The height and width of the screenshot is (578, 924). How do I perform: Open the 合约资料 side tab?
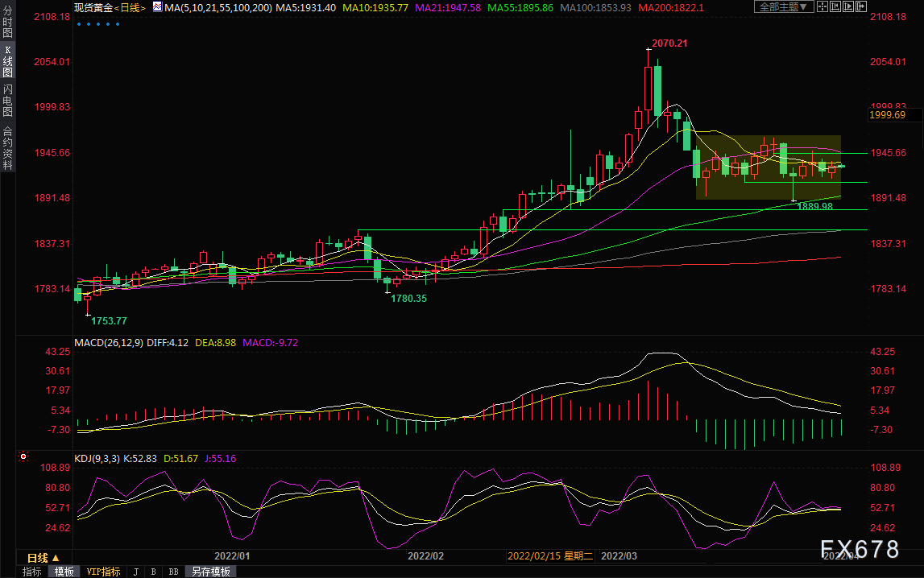pyautogui.click(x=7, y=147)
